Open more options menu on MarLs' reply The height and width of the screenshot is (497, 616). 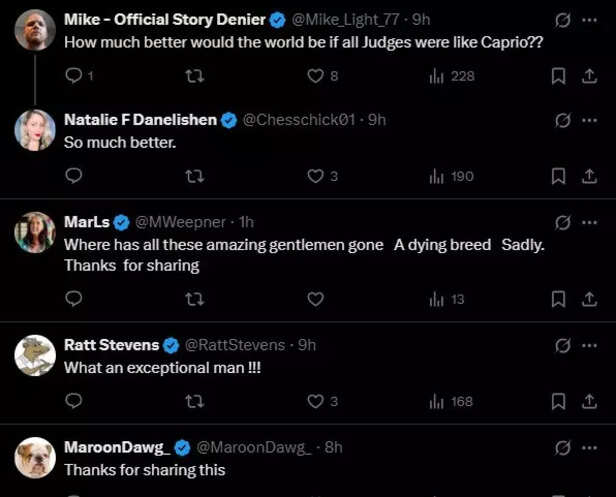[590, 222]
